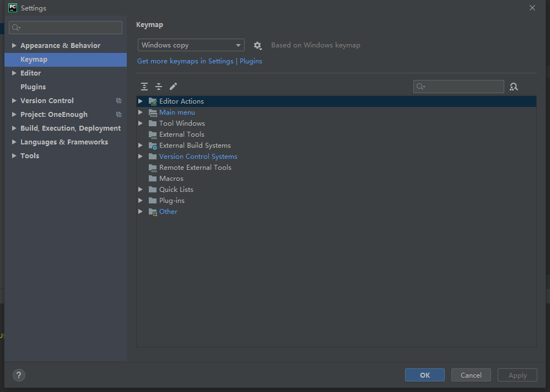This screenshot has width=550, height=392.
Task: Click the project-level icon beside Project: OneEnough
Action: (118, 115)
